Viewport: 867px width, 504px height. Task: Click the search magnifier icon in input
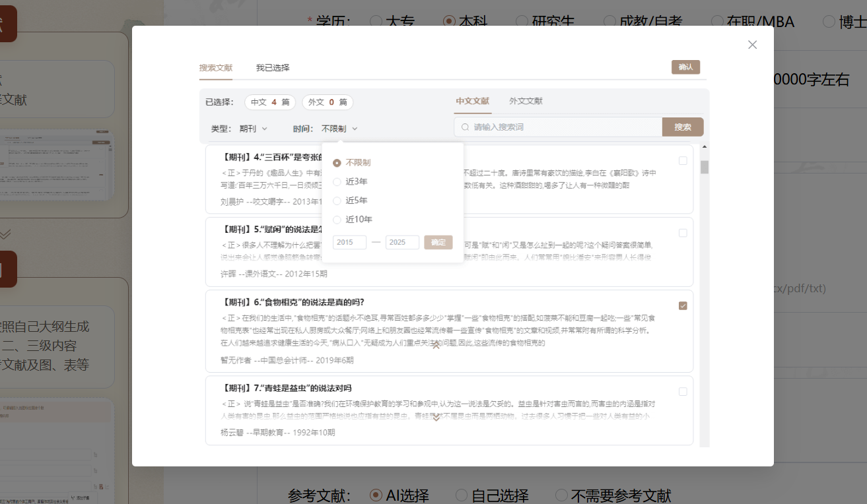pos(466,127)
